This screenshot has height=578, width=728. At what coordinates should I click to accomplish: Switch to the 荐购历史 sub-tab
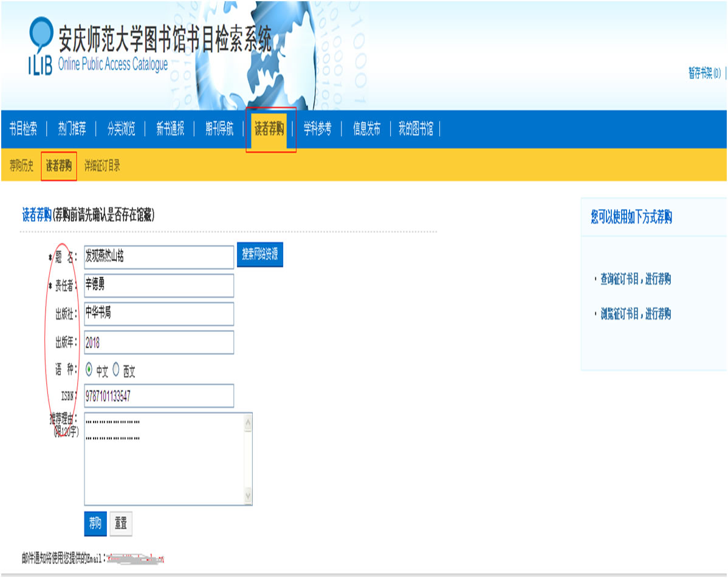tap(21, 166)
